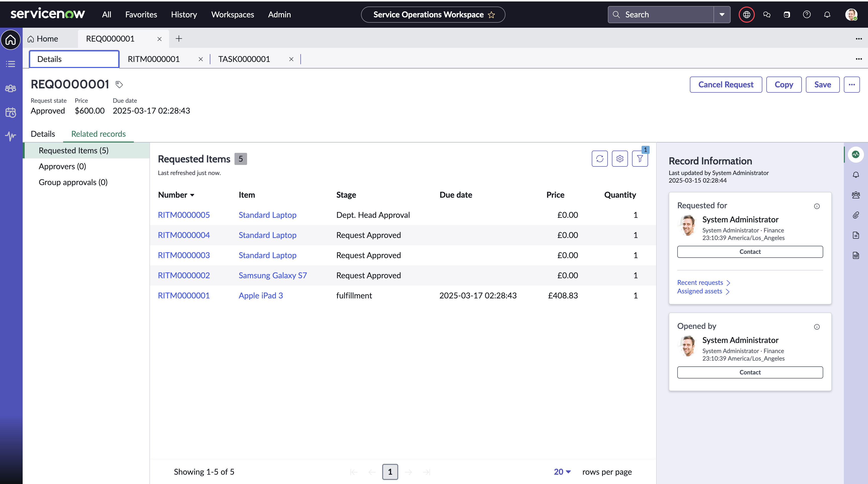Image resolution: width=868 pixels, height=484 pixels.
Task: Open tab bar overflow menu
Action: [858, 39]
